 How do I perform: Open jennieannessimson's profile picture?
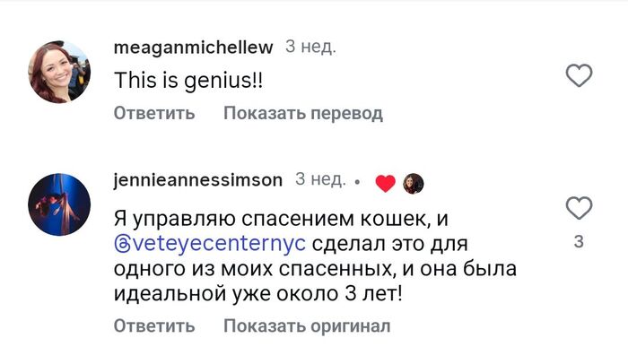coord(60,205)
